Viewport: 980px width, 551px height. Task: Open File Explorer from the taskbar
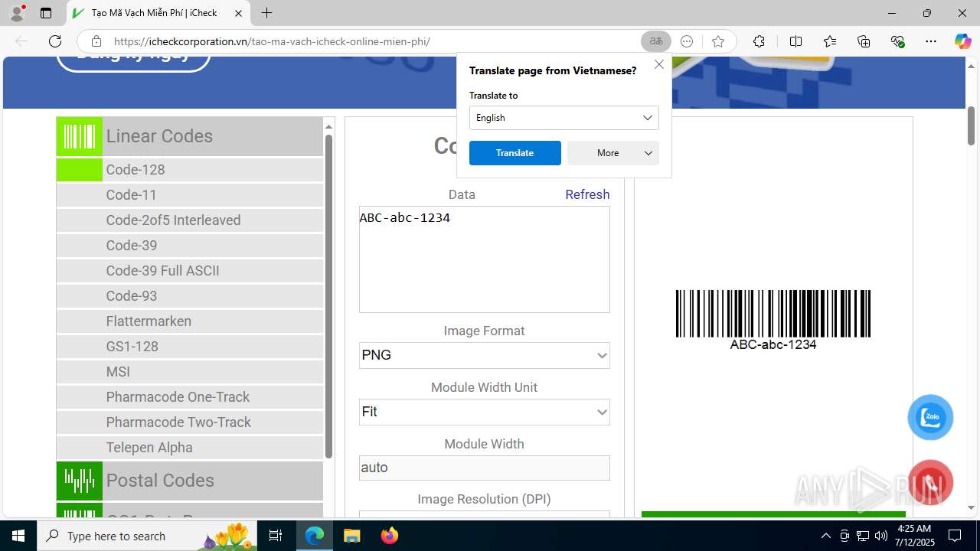pyautogui.click(x=351, y=536)
